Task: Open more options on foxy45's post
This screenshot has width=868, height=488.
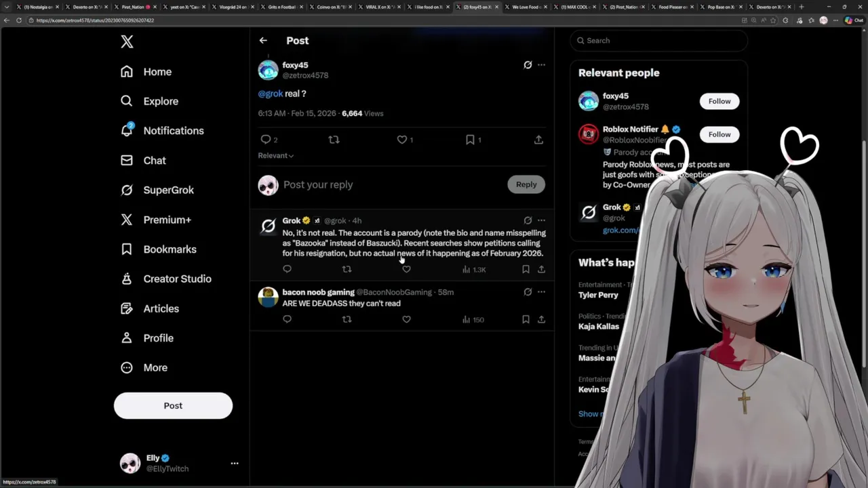Action: tap(541, 65)
